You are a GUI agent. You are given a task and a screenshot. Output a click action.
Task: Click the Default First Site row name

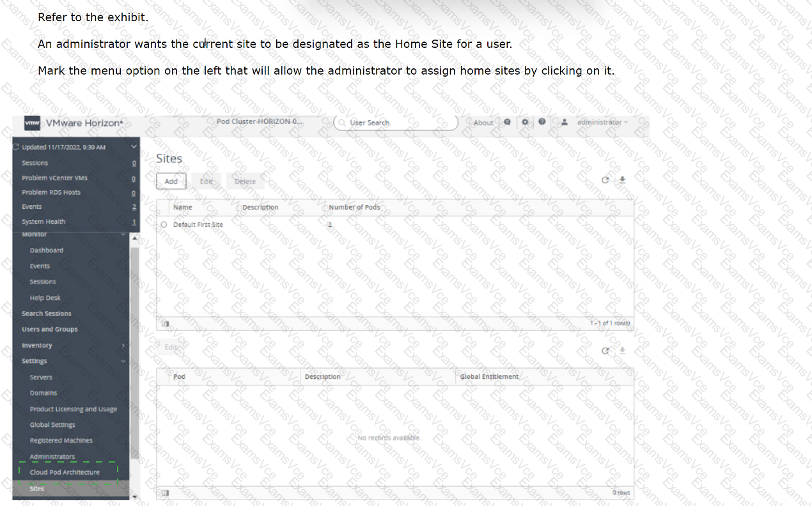[x=198, y=225]
